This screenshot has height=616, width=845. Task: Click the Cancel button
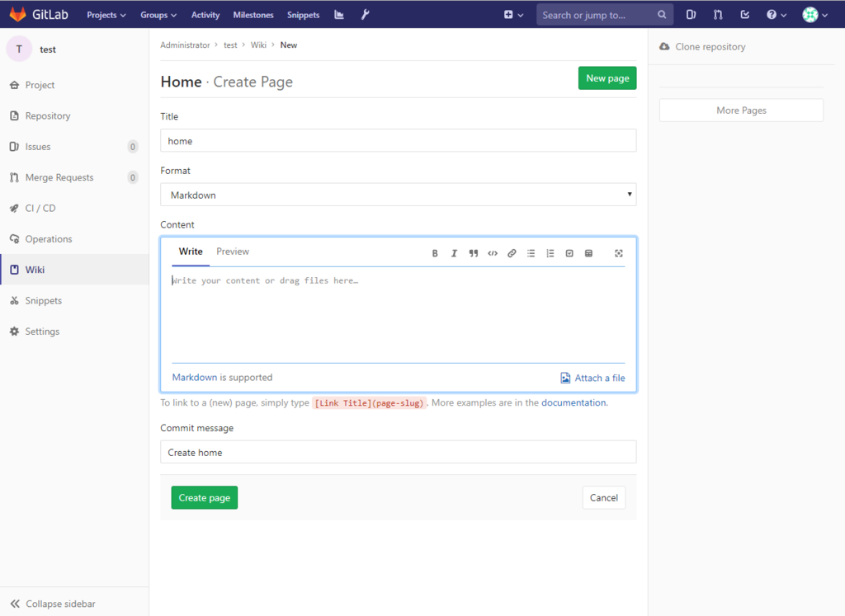click(x=603, y=497)
